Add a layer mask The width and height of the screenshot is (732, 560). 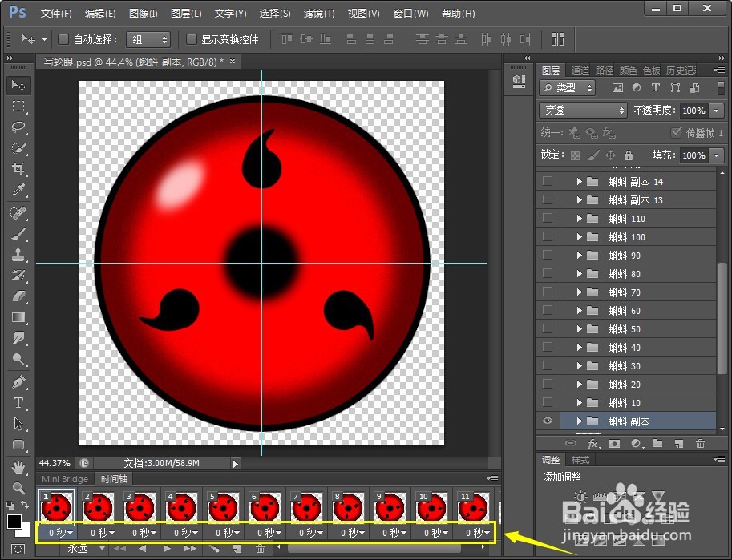click(614, 444)
